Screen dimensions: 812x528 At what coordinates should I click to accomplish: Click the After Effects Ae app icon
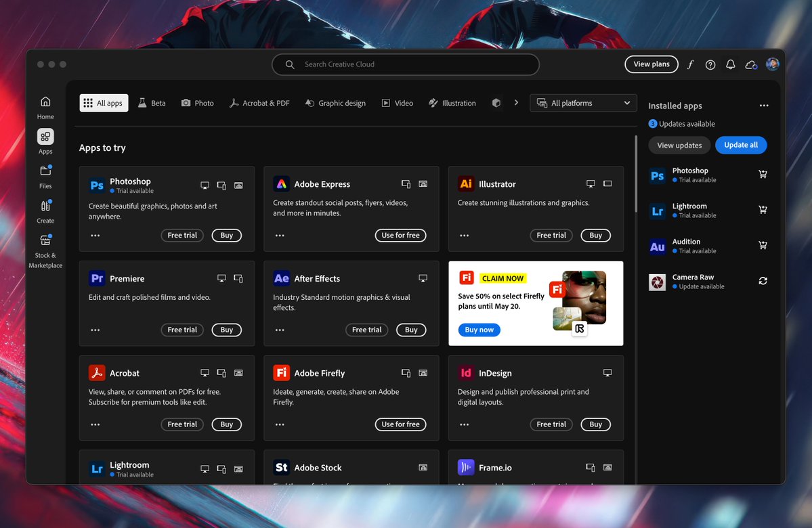pos(281,278)
